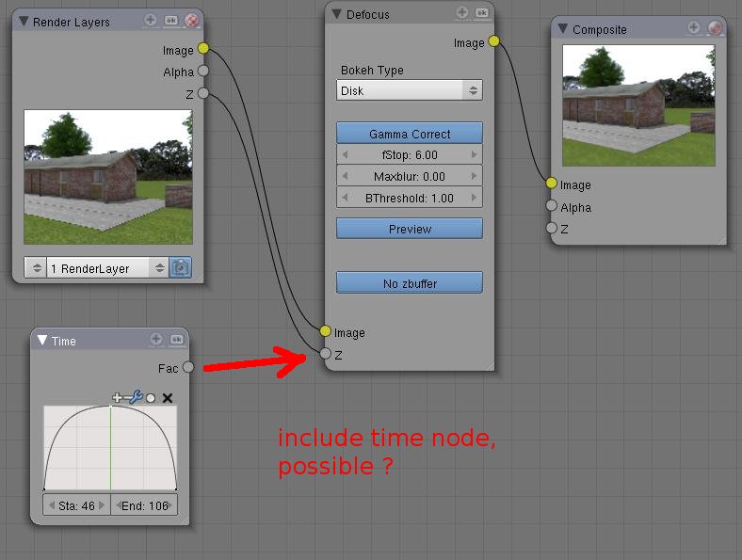Viewport: 742px width, 560px height.
Task: Toggle the No zbuffer button
Action: coord(410,283)
